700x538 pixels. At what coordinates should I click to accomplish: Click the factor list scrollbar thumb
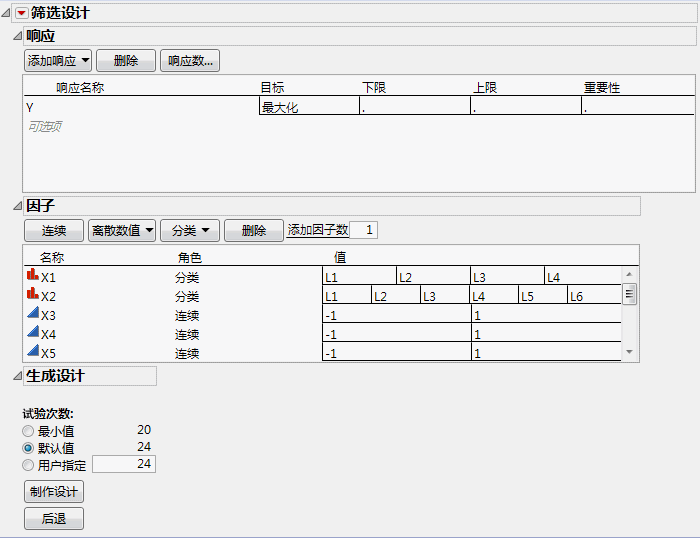click(x=629, y=294)
